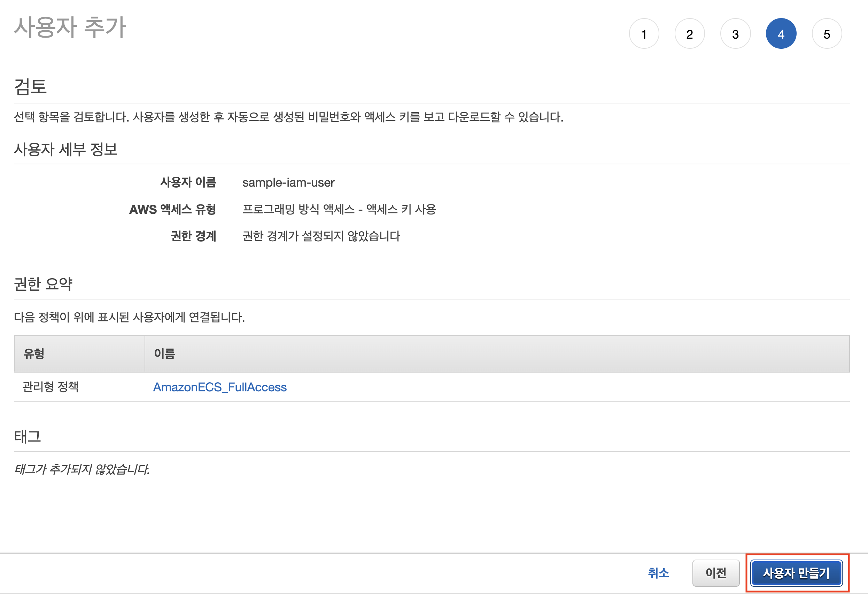Click the 권한 요약 heading
The image size is (868, 594).
[43, 284]
